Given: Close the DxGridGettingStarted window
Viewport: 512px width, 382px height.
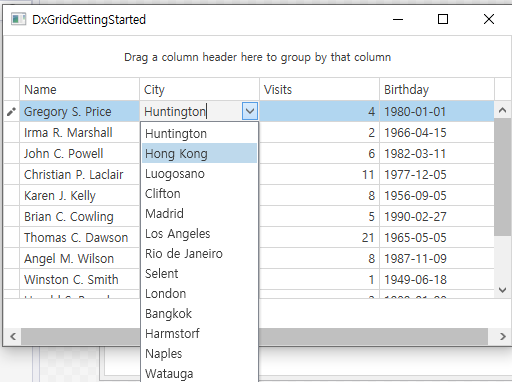Looking at the screenshot, I should 489,19.
